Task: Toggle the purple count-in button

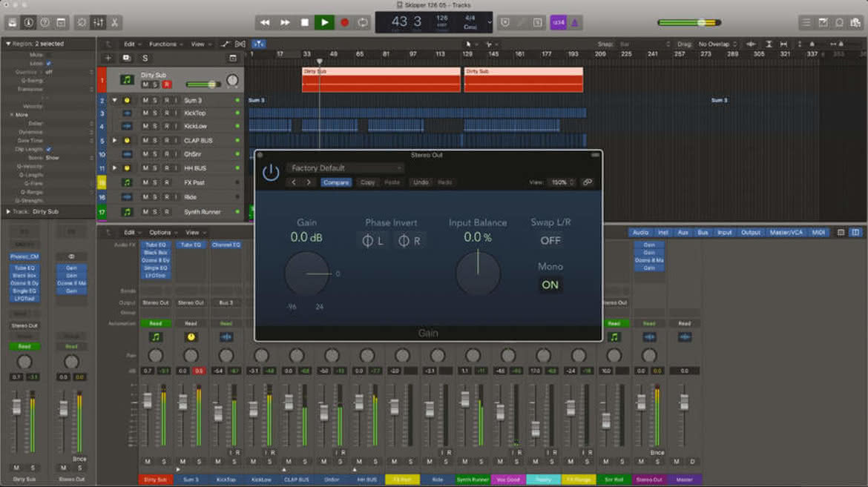Action: (x=558, y=23)
